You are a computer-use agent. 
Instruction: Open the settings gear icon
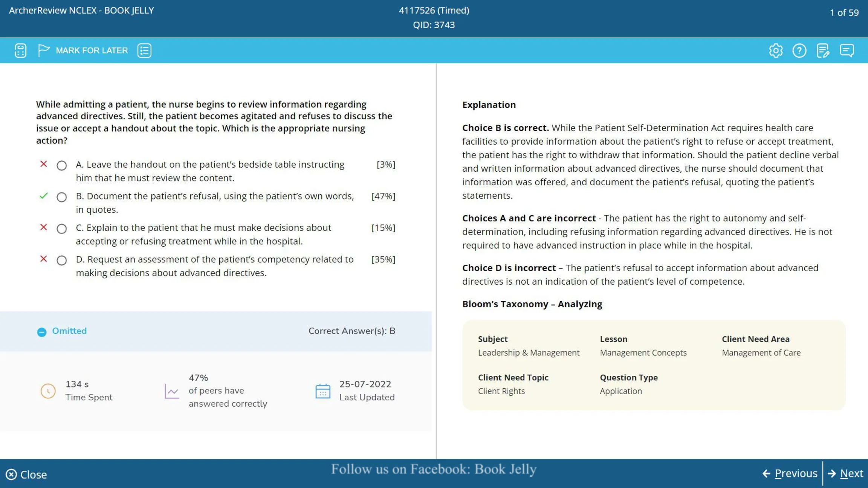776,50
